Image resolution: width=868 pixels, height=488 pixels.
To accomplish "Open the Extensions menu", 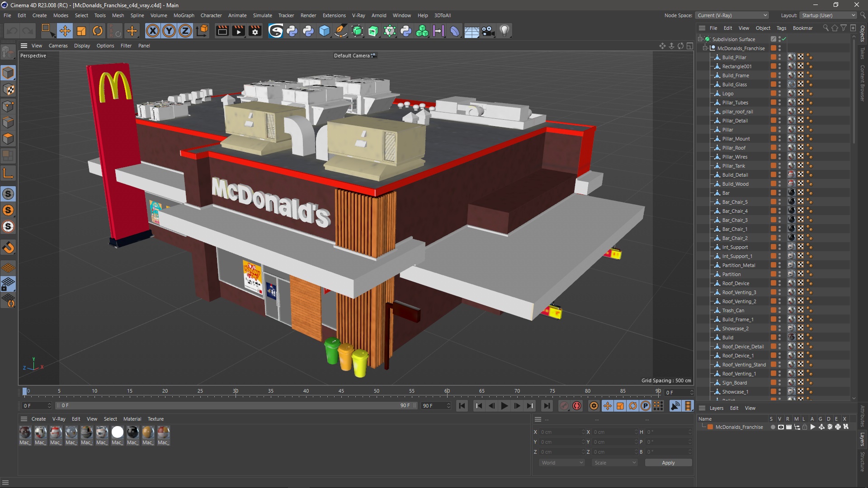I will (x=334, y=15).
